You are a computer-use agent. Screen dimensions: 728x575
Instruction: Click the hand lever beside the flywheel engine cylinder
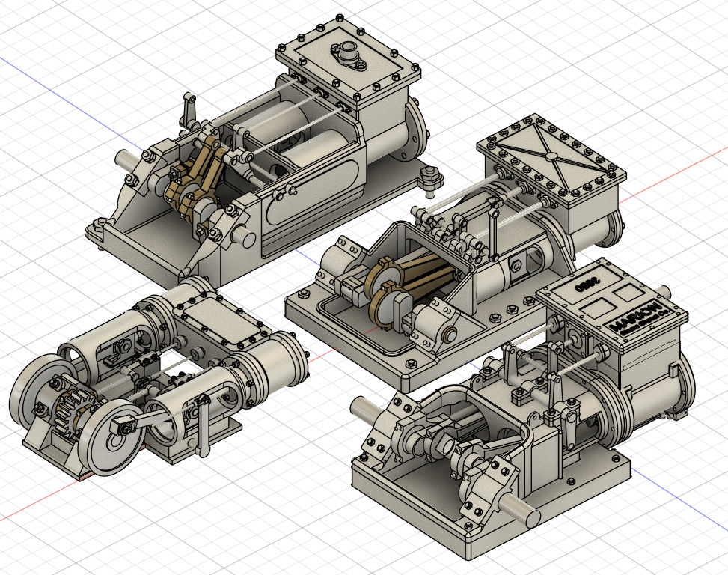click(203, 425)
